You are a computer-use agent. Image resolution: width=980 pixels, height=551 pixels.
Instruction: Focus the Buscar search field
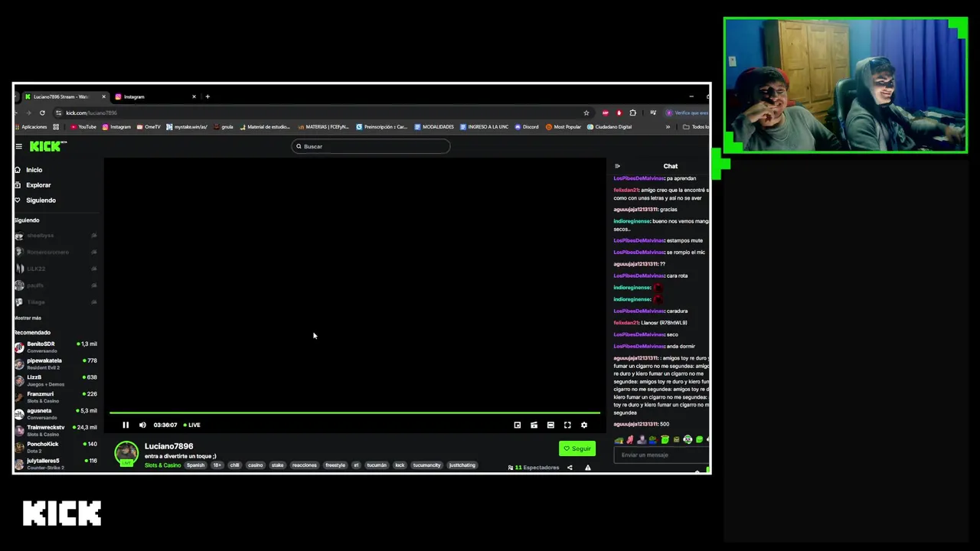click(x=371, y=146)
